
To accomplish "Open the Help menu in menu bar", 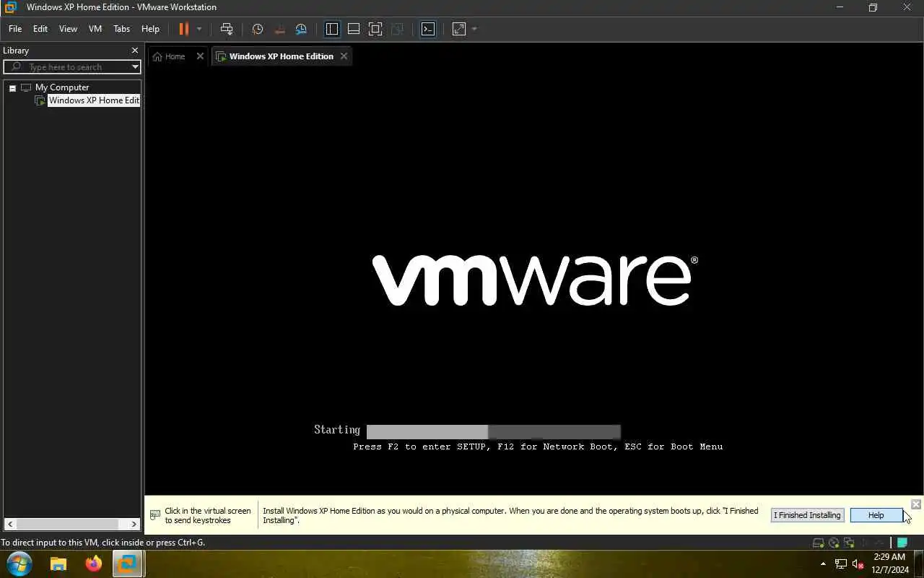I will coord(150,29).
